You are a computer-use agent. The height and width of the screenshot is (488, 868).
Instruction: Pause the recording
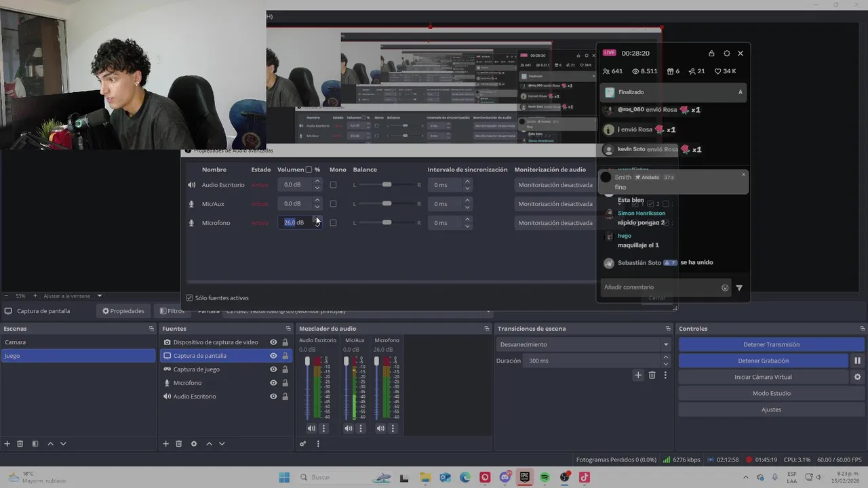pos(857,361)
